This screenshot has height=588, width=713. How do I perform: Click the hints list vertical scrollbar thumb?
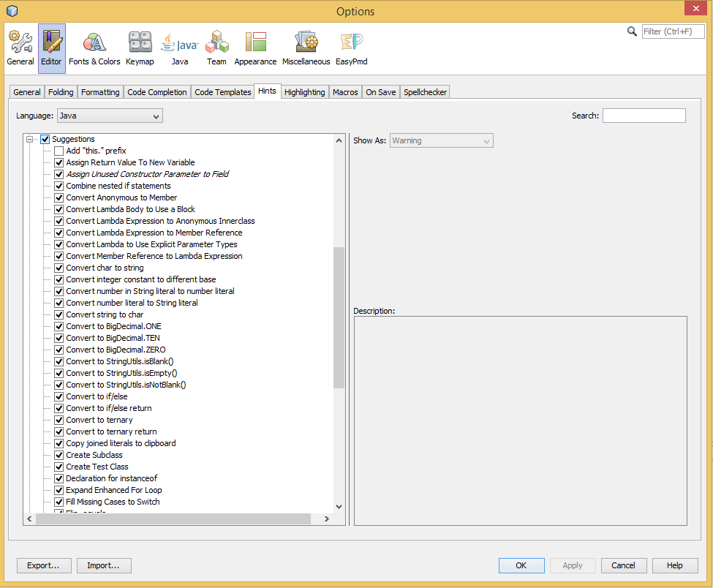(x=339, y=317)
